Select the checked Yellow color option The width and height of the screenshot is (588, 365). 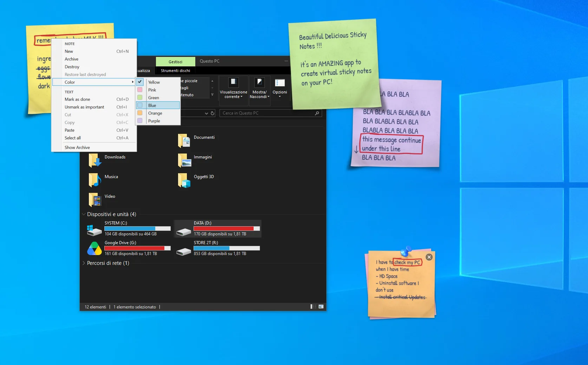pos(158,82)
